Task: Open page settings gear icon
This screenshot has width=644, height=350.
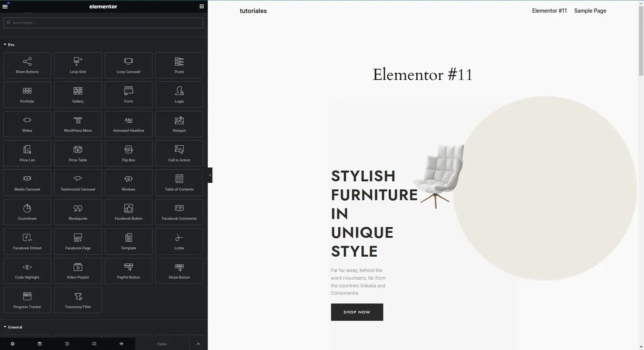Action: (x=13, y=344)
